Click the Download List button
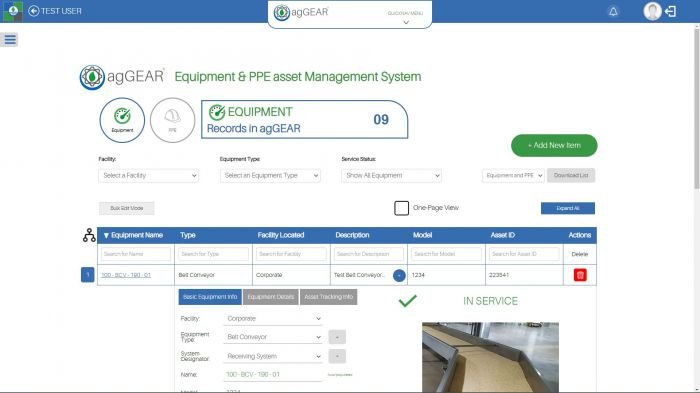Image resolution: width=700 pixels, height=393 pixels. click(571, 176)
